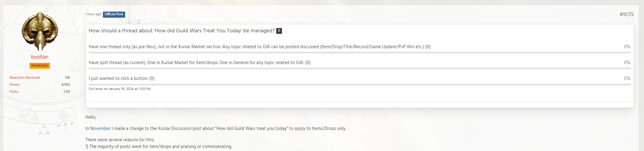Click the poll end date text
The height and width of the screenshot is (151, 644).
click(x=119, y=89)
